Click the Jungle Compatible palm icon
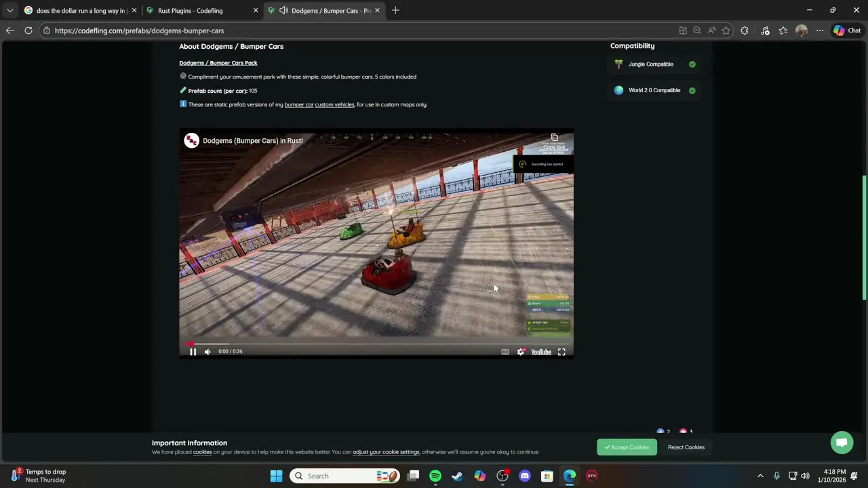 tap(618, 64)
